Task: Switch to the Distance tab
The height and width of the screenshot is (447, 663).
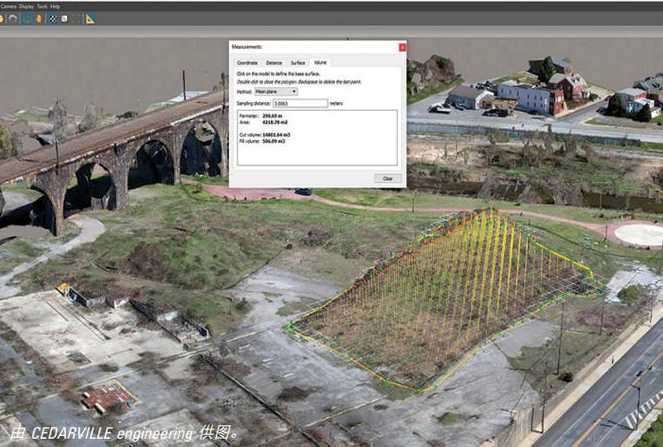Action: point(274,63)
